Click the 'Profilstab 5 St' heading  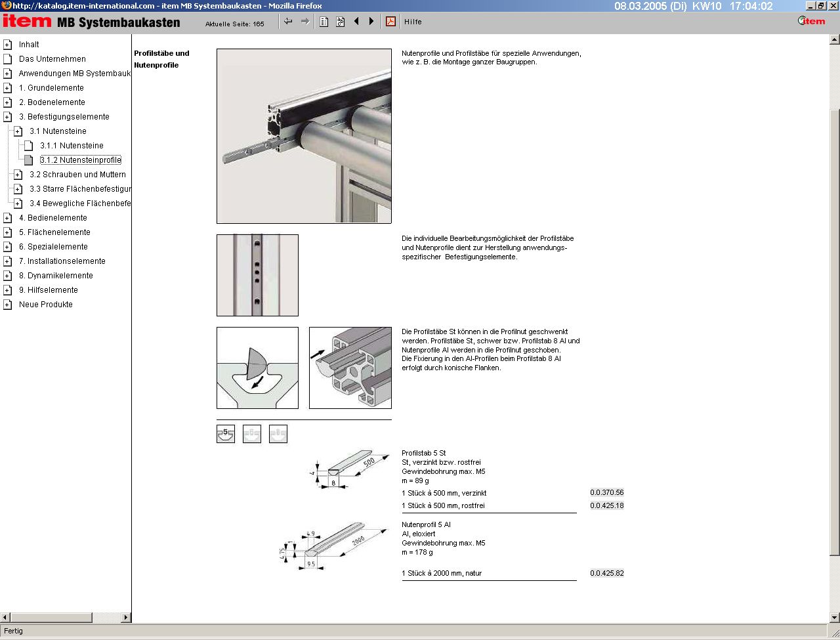[x=424, y=453]
